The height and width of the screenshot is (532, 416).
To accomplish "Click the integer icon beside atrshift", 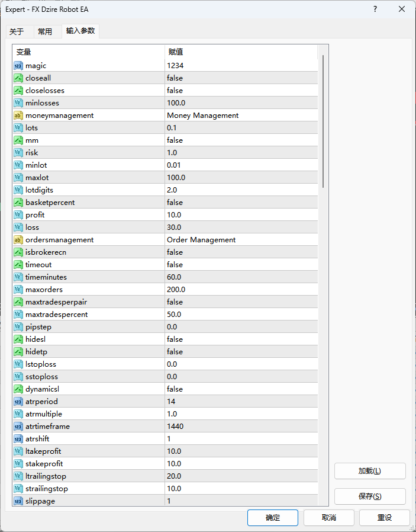I will (18, 439).
